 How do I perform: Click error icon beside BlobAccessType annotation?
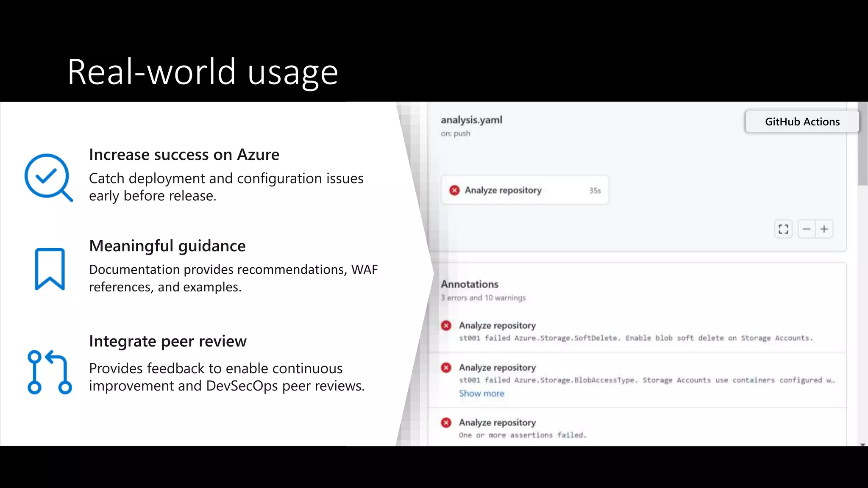click(446, 367)
